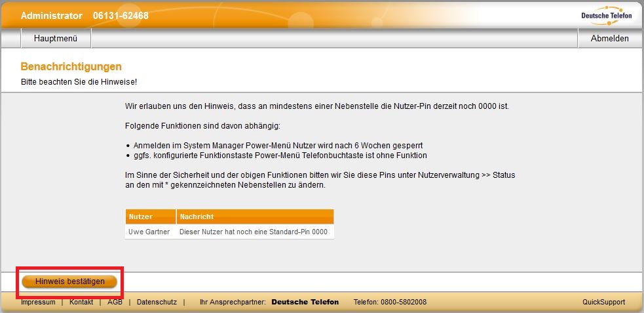
Task: Click the 'Bitte beachten Sie die Hinweise!' text
Action: tap(79, 82)
